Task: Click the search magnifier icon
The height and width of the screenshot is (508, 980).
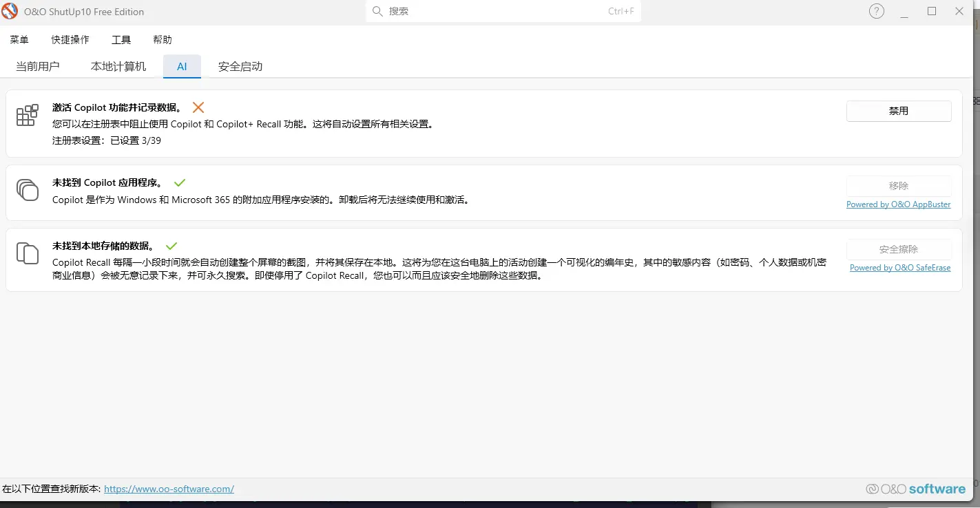Action: pyautogui.click(x=377, y=11)
